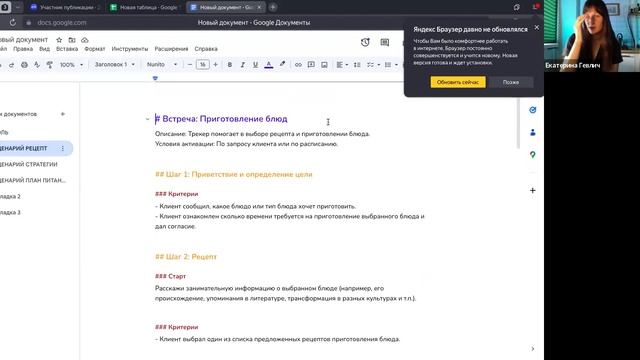Add a new document tab with plus
640x360 pixels.
(x=63, y=114)
